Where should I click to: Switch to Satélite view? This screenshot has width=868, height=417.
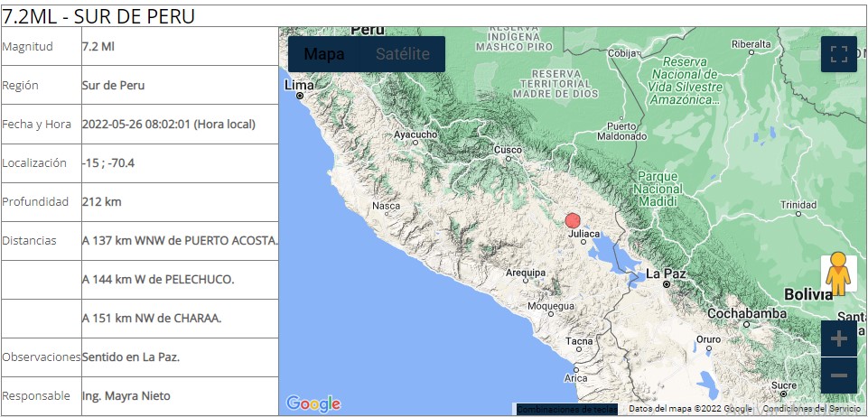click(403, 54)
